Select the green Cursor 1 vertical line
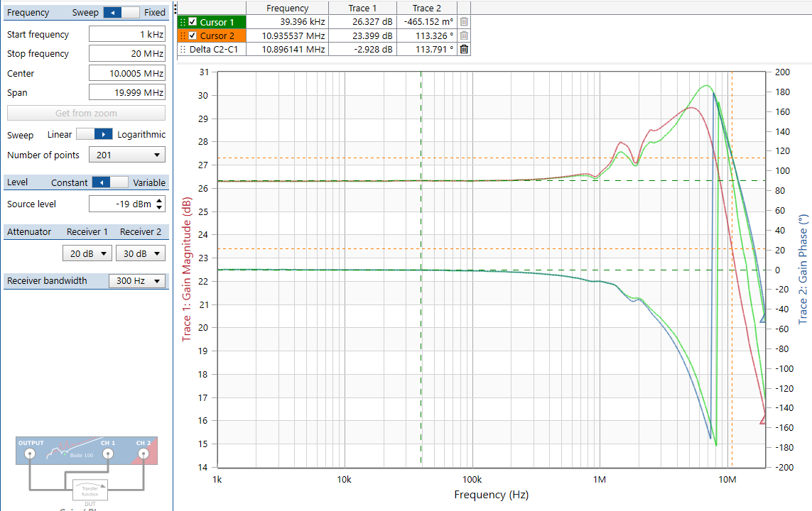 (421, 269)
